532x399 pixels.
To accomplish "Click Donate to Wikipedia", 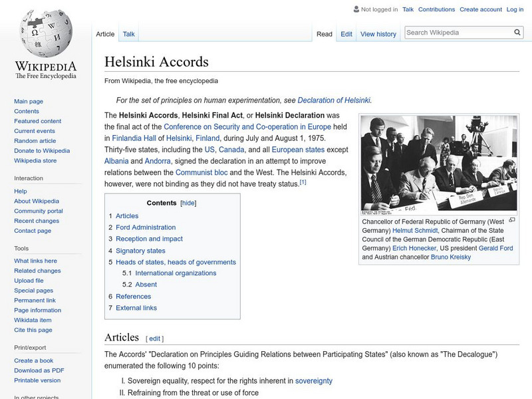I will coord(42,151).
